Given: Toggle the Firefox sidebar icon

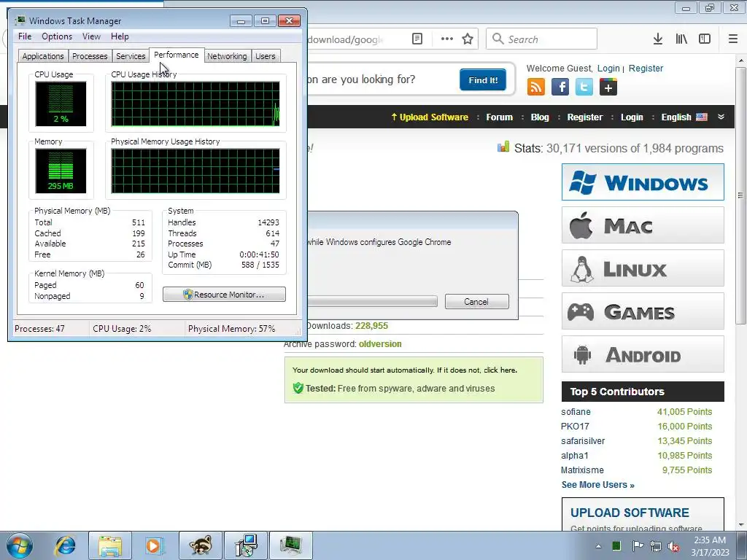Looking at the screenshot, I should (705, 39).
